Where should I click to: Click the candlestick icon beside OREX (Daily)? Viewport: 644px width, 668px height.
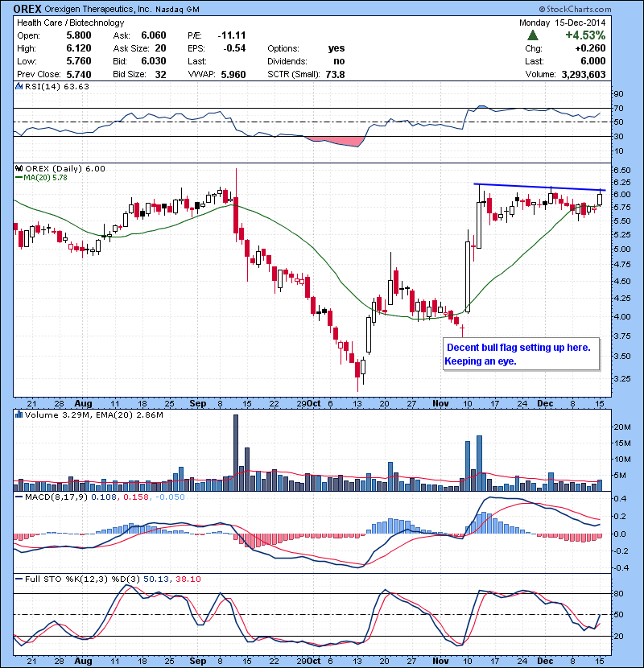[19, 169]
